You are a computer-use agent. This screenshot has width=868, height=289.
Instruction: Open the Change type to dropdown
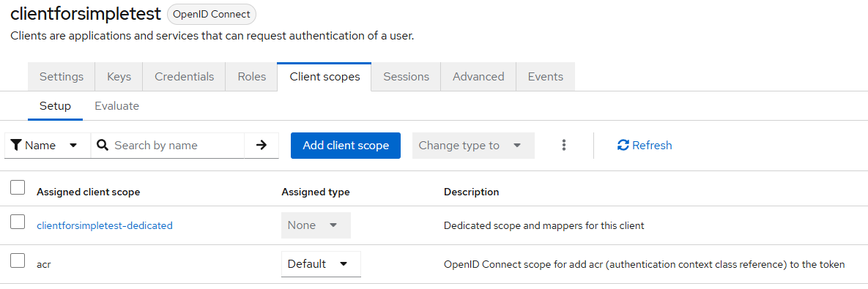pos(473,146)
